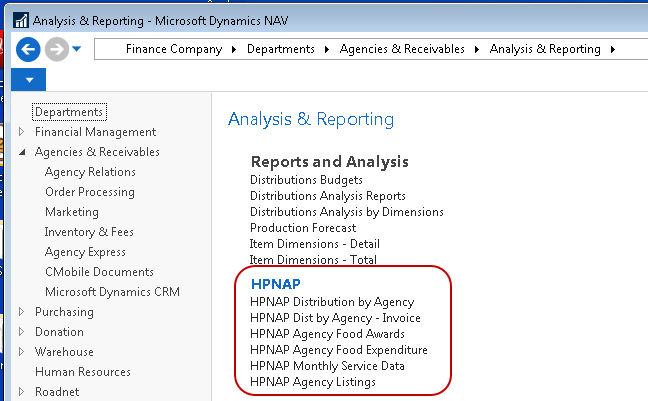
Task: Open the blue application menu dropdown
Action: click(29, 80)
